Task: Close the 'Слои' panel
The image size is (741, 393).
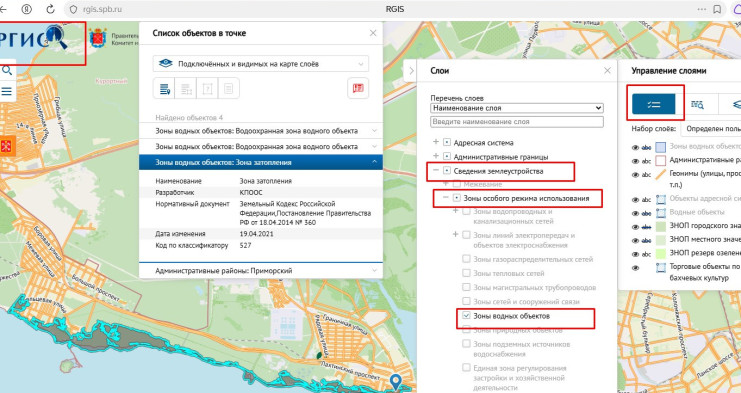Action: [x=607, y=71]
